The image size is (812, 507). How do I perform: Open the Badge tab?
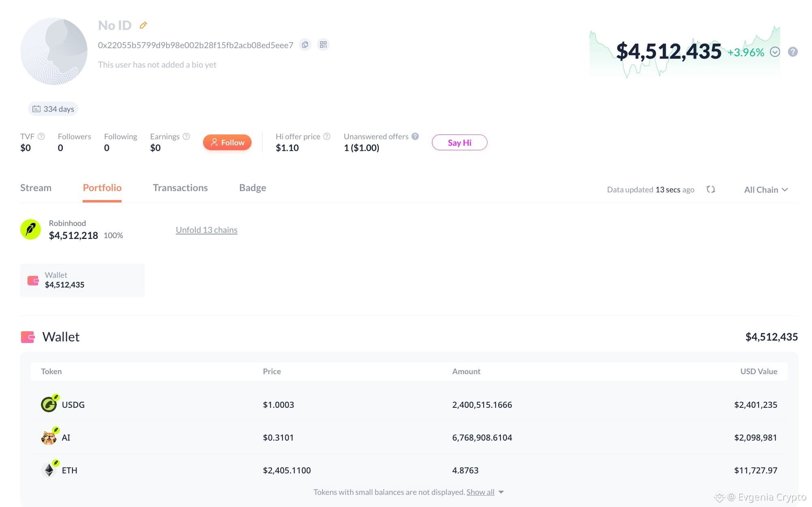tap(252, 188)
